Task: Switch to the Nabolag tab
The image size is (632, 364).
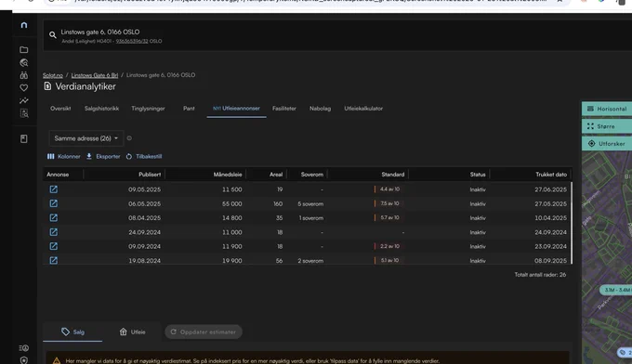Action: (320, 109)
